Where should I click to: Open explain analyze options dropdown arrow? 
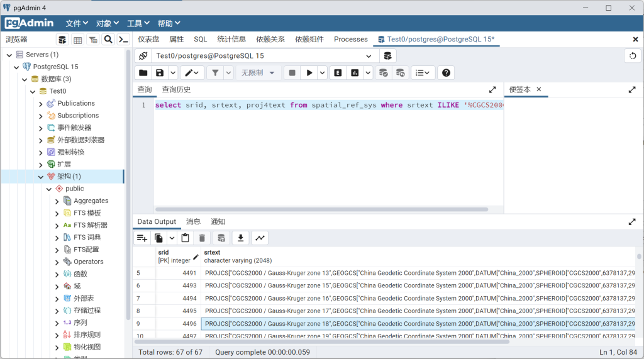point(368,73)
